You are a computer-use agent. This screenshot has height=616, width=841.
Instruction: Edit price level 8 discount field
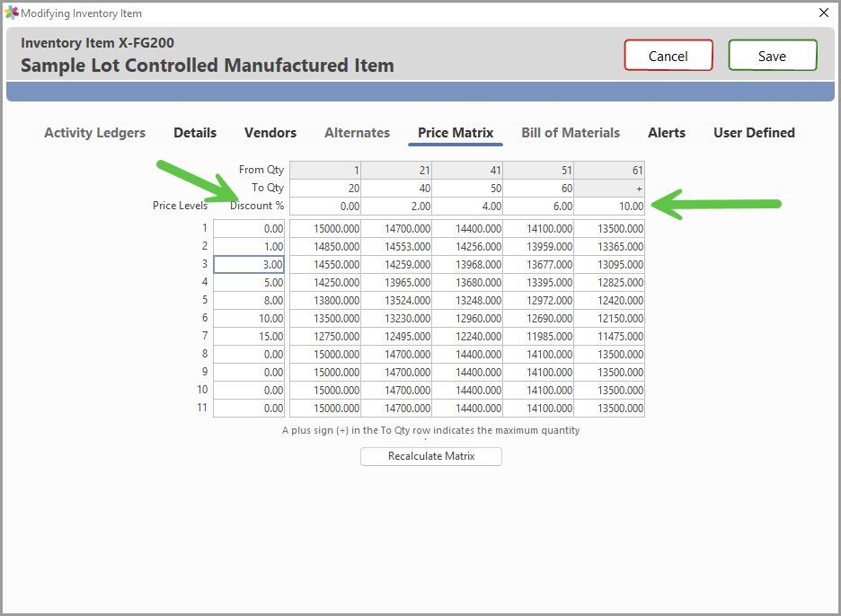(x=249, y=355)
